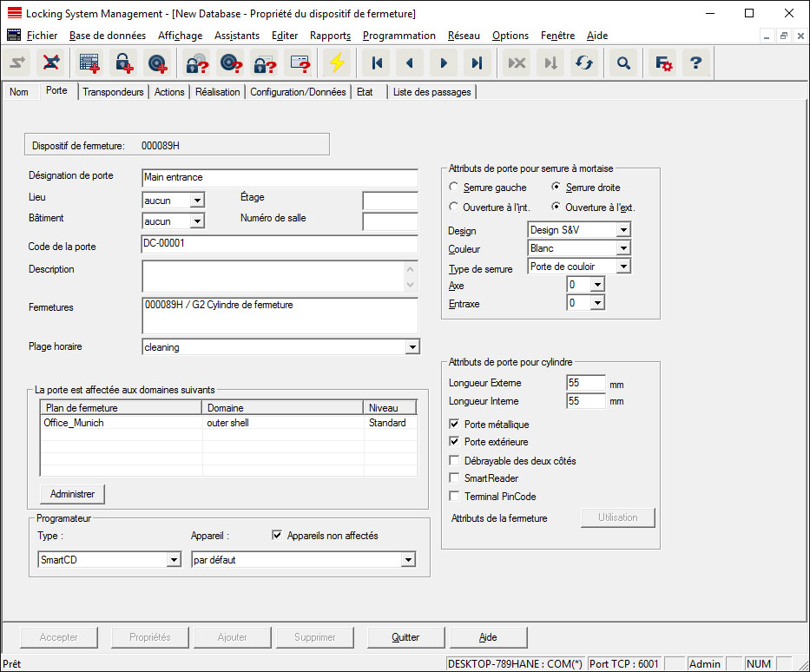Viewport: 810px width, 672px height.
Task: Click the magnifying glass search icon
Action: [622, 63]
